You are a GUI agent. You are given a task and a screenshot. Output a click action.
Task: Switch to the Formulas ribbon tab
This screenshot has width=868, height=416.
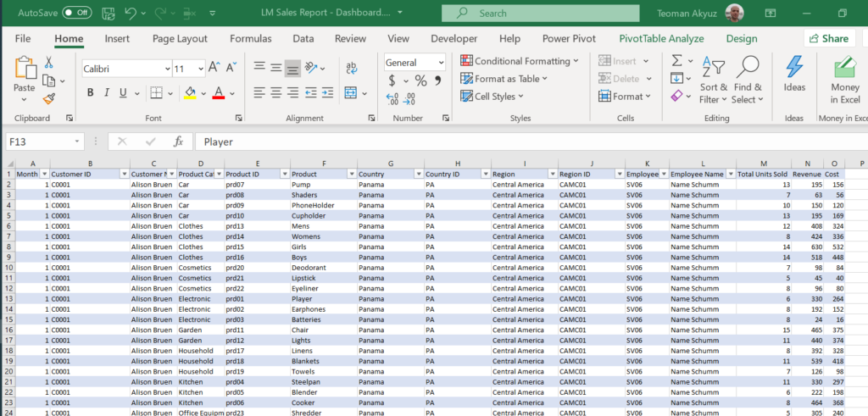(251, 39)
